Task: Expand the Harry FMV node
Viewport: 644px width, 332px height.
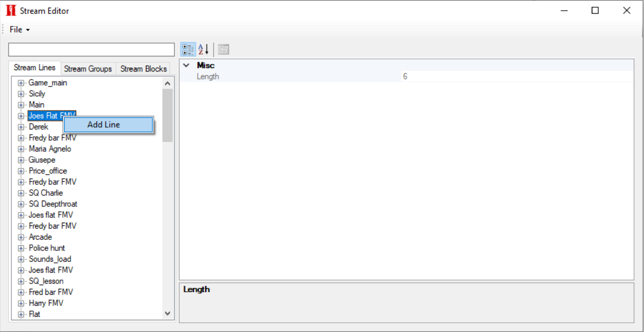Action: pyautogui.click(x=21, y=304)
